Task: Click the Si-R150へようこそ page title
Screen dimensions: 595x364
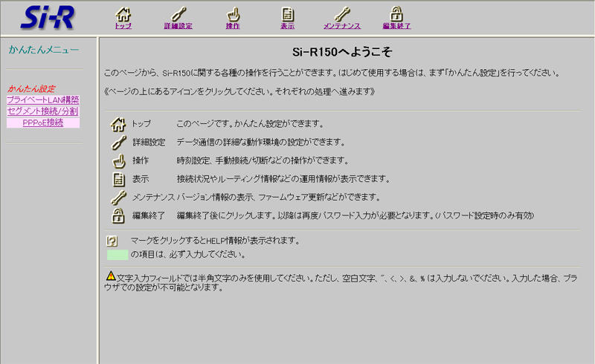Action: coord(342,52)
